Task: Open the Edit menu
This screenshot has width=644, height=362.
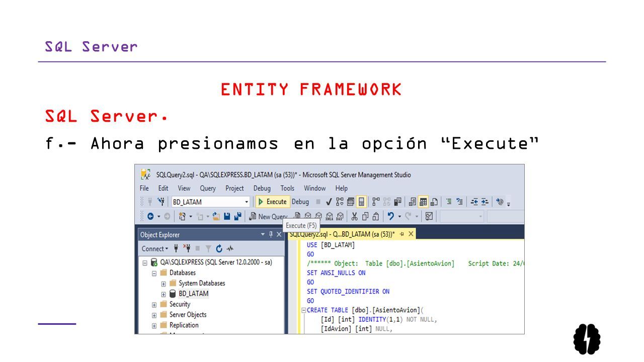Action: 164,188
